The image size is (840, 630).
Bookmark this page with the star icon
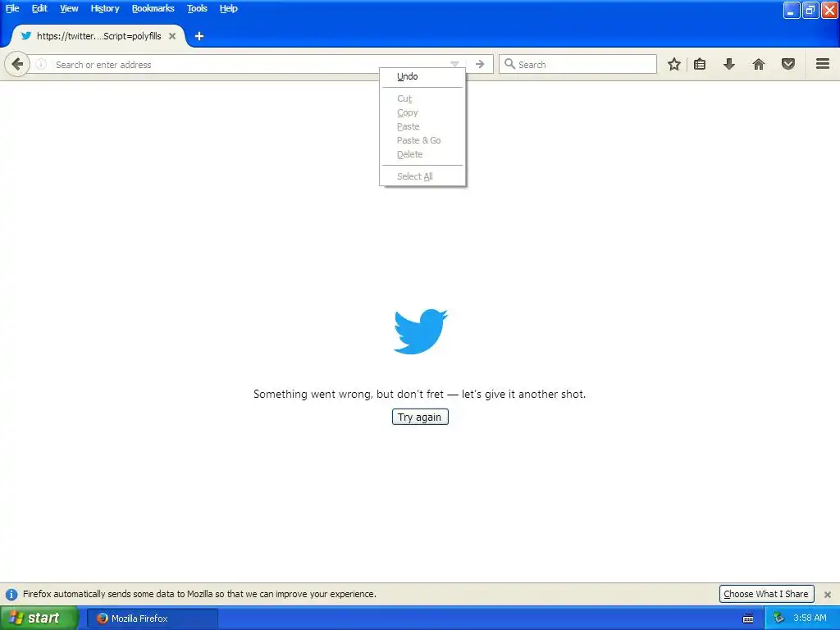(674, 64)
